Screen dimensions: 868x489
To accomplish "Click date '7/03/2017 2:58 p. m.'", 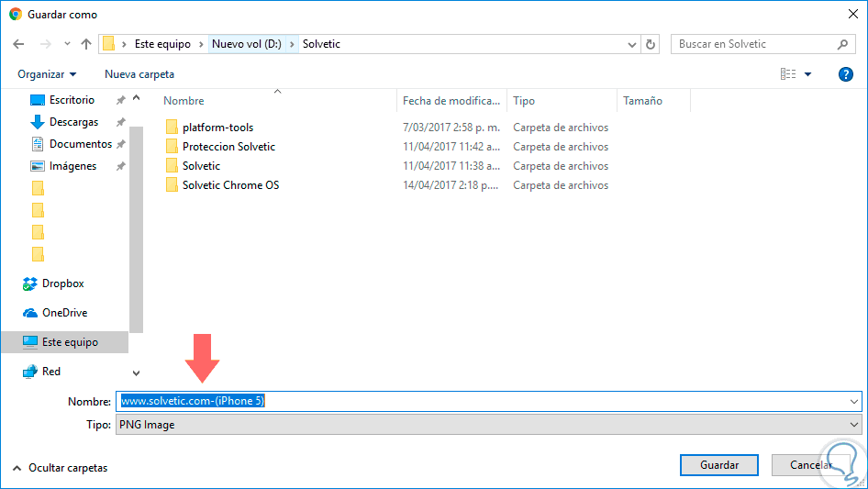I will point(451,128).
